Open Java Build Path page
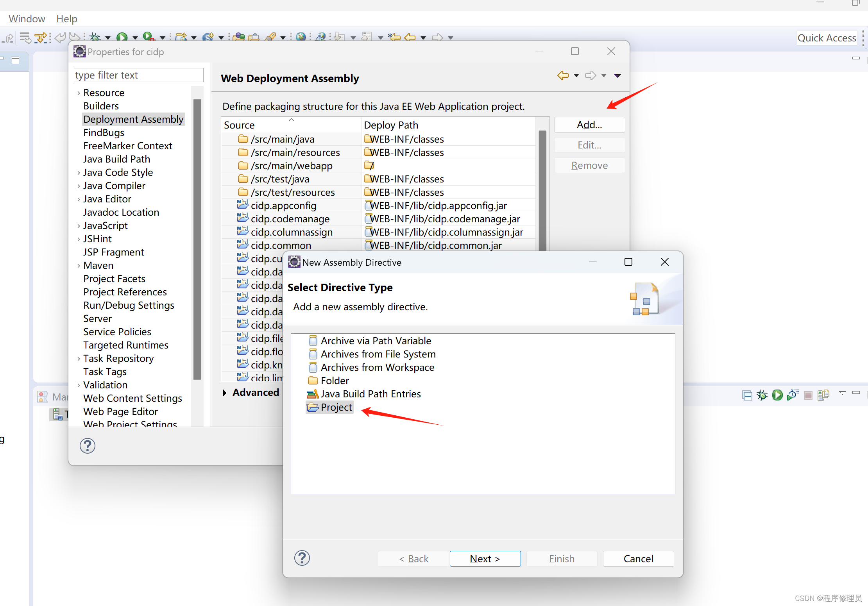The image size is (868, 606). [116, 159]
